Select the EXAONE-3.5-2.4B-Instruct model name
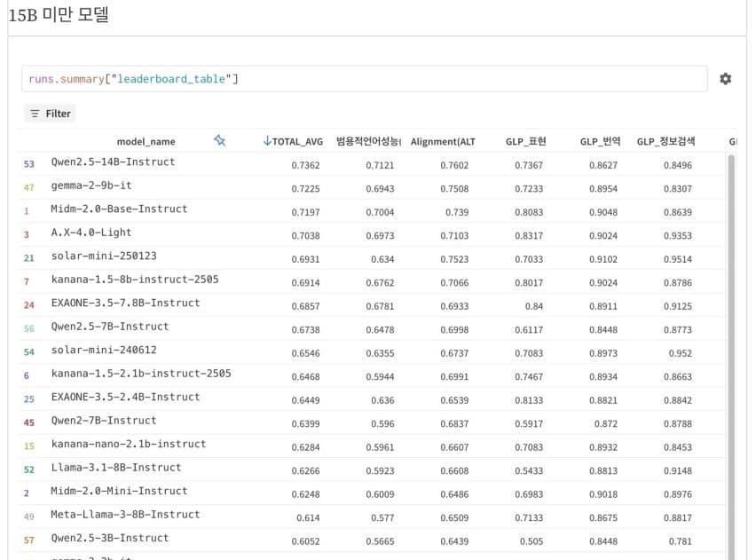This screenshot has height=560, width=756. point(125,397)
